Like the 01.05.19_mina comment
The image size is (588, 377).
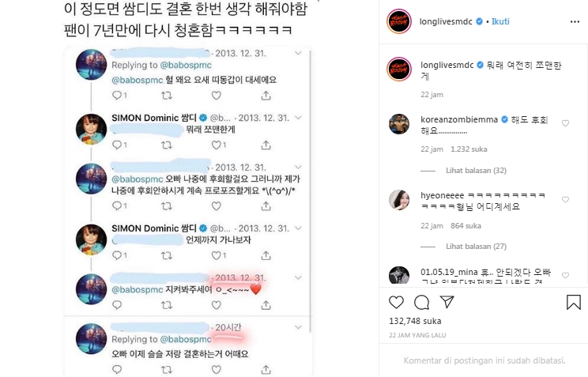click(565, 276)
